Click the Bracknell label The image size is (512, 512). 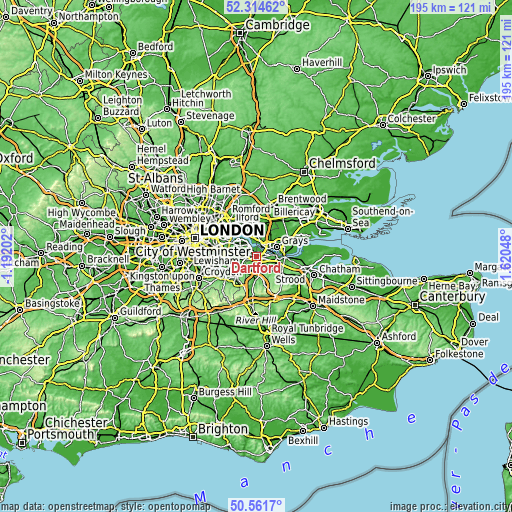pos(108,259)
